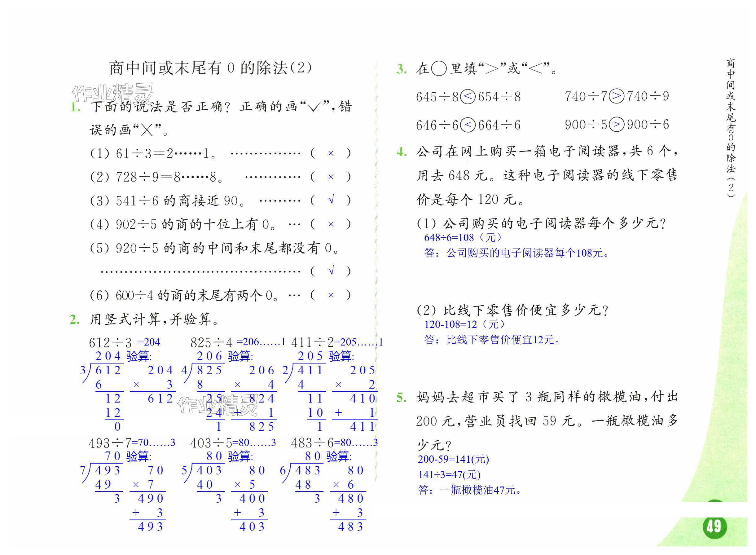Image resolution: width=756 pixels, height=555 pixels.
Task: Click the problem 411÷2
Action: click(x=313, y=343)
